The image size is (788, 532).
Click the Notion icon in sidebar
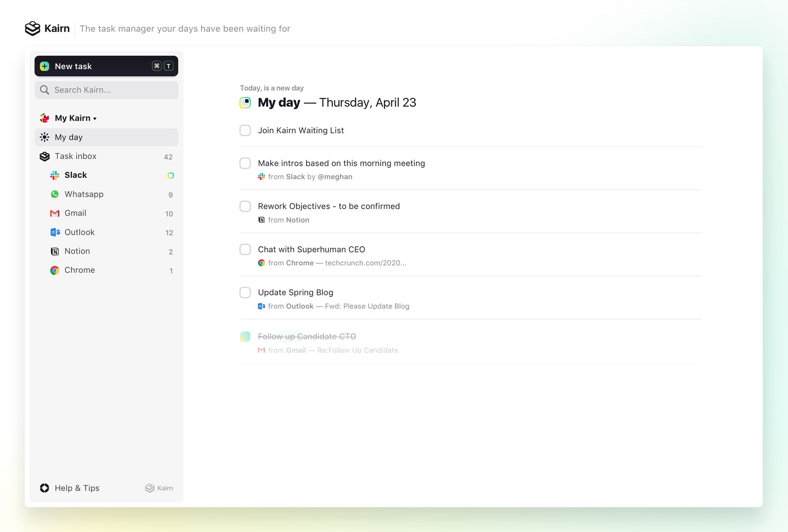click(x=55, y=251)
